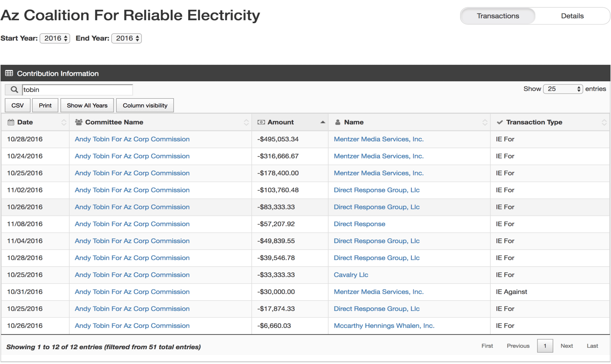This screenshot has width=611, height=364.
Task: Click the table grid icon beside Contribution Information
Action: coord(9,73)
